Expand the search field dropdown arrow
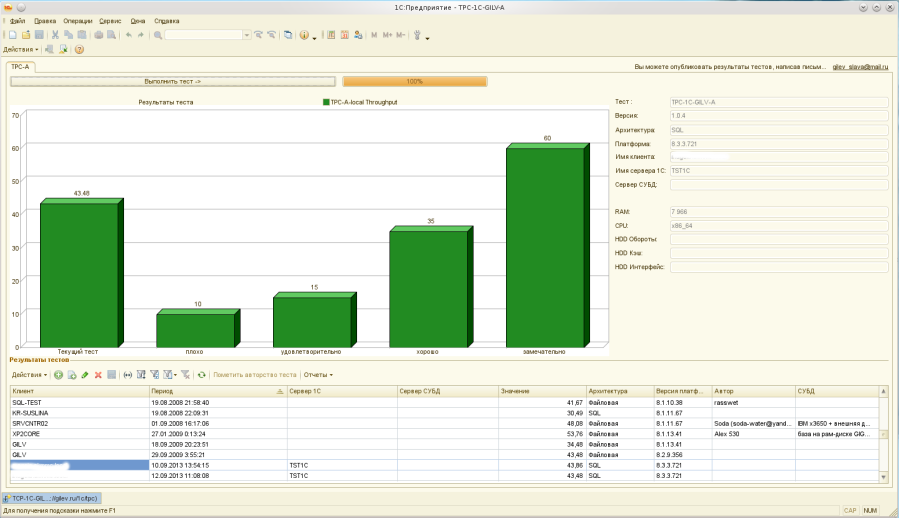This screenshot has height=518, width=899. [247, 35]
